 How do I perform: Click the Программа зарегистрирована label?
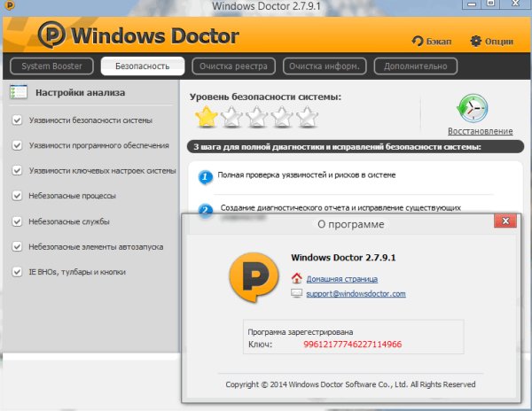(x=301, y=332)
